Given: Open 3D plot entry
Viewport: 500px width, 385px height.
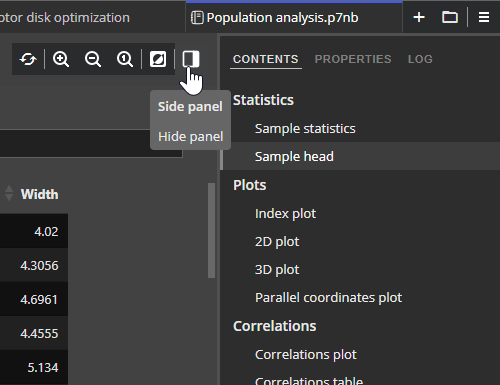Looking at the screenshot, I should (x=277, y=270).
